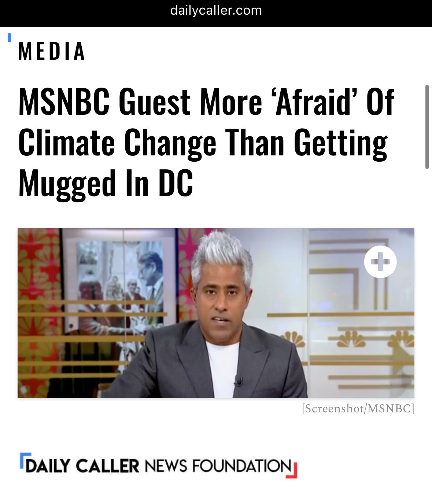Select the 'Mugged In DC' headline text

click(x=106, y=184)
